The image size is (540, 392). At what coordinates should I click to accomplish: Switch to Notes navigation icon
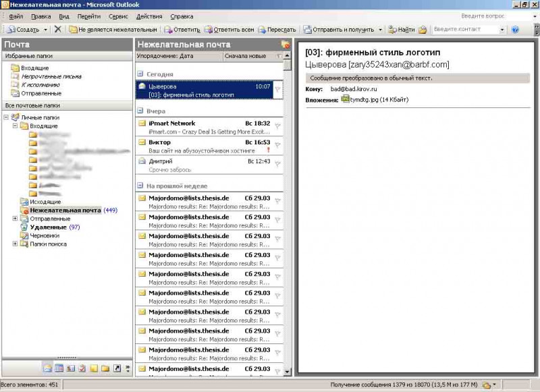[94, 368]
